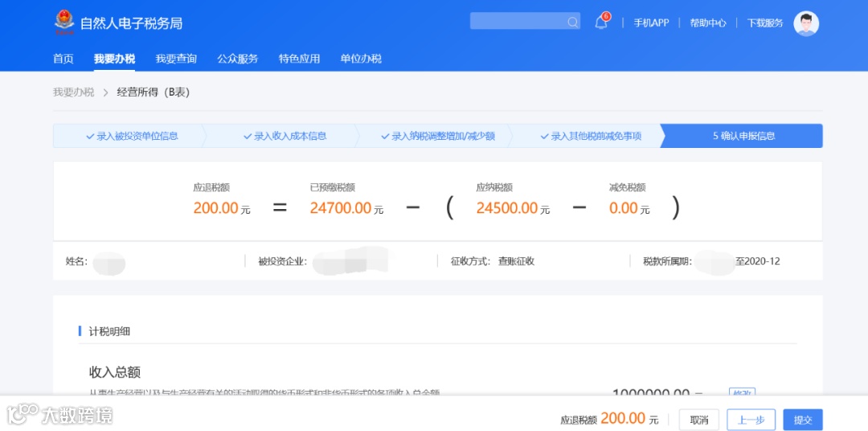Click the 提交 button

pos(803,420)
